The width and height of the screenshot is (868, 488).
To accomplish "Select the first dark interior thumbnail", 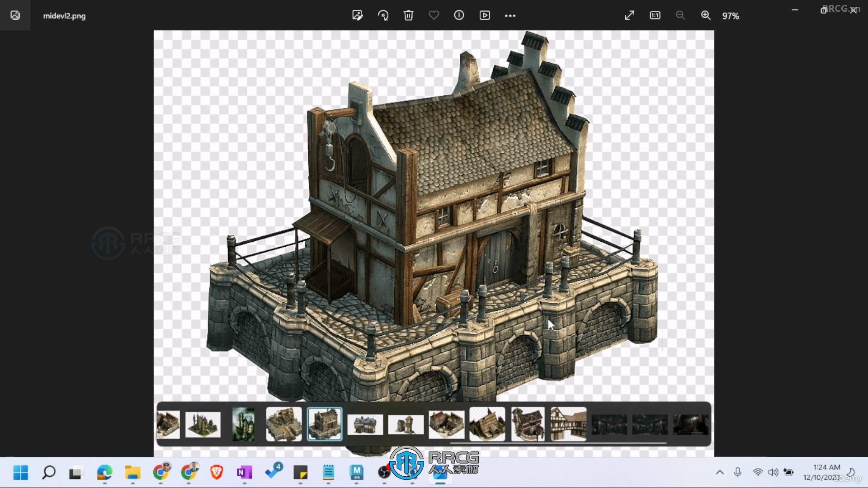I will (609, 425).
